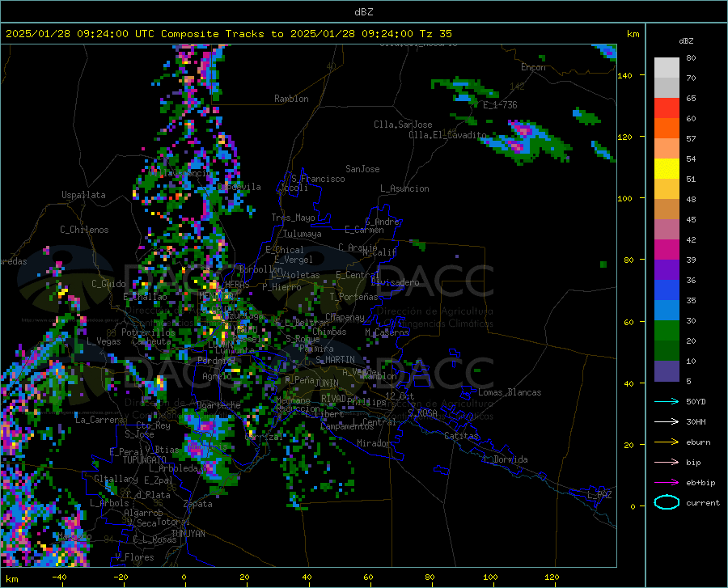728x588 pixels.
Task: Click the La_Carrera map label
Action: point(99,420)
